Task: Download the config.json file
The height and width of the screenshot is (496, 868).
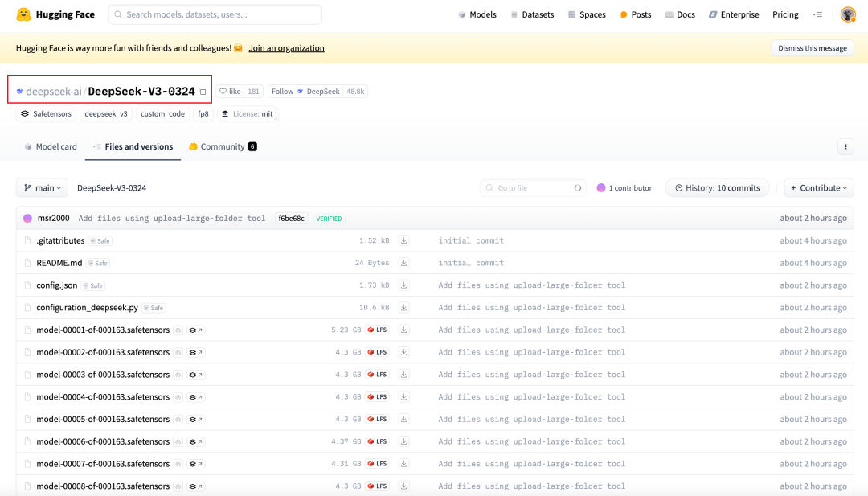Action: coord(404,285)
